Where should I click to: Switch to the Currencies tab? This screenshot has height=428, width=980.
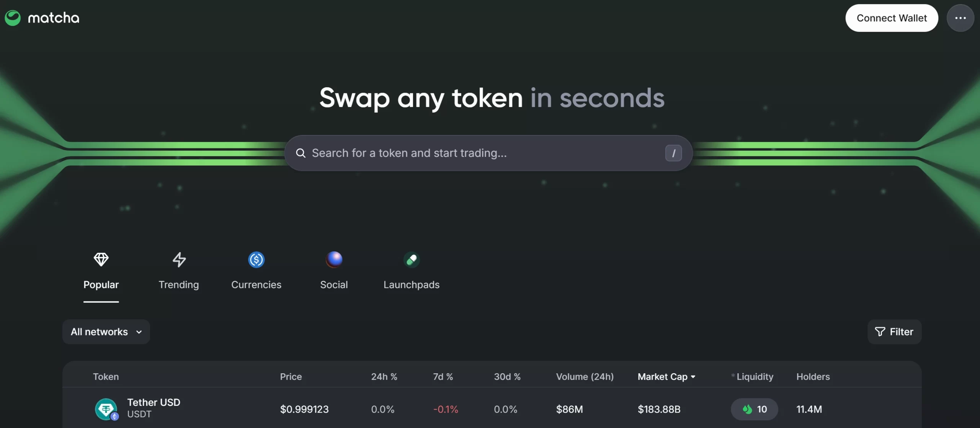256,285
